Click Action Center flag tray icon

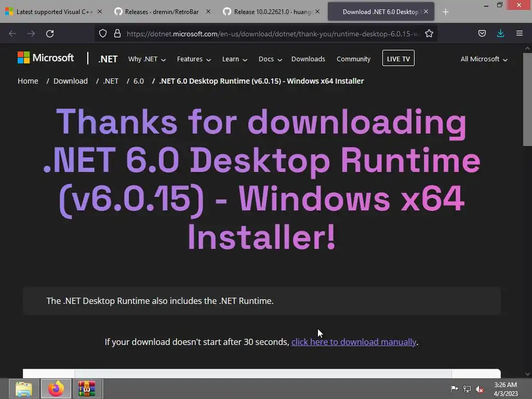(454, 389)
